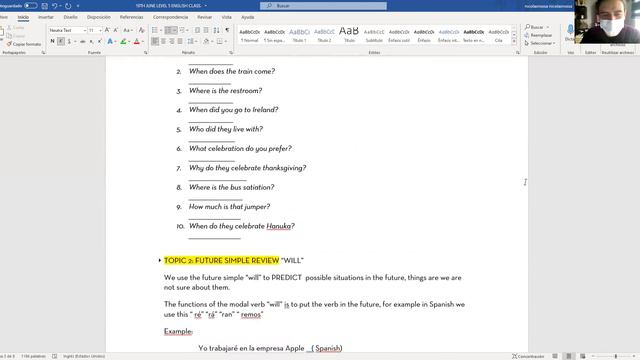Apply the text highlight color

click(x=123, y=41)
